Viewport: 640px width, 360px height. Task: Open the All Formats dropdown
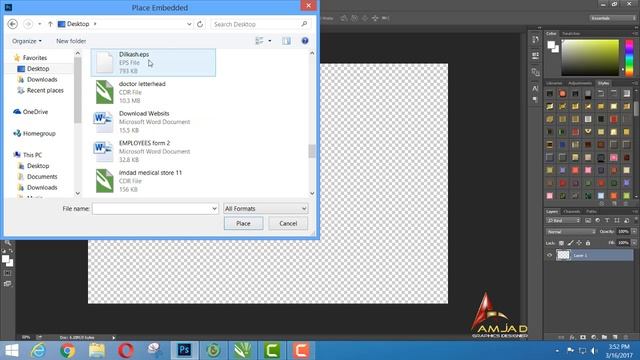pyautogui.click(x=266, y=209)
